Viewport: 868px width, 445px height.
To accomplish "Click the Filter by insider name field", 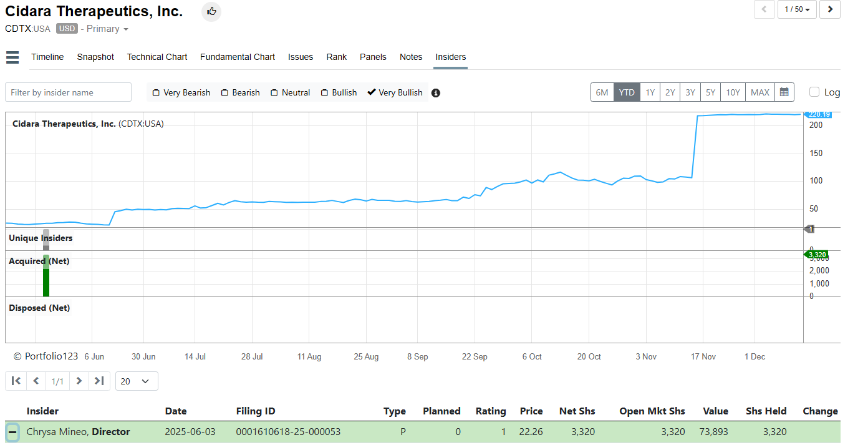I will (x=68, y=92).
